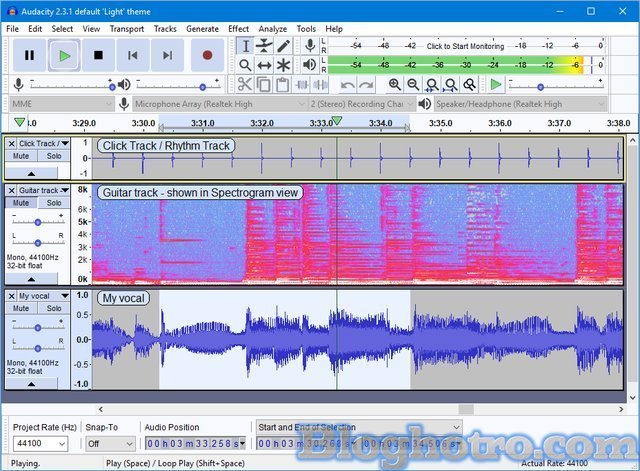Mute the Guitar track
Image resolution: width=640 pixels, height=471 pixels.
pyautogui.click(x=21, y=203)
